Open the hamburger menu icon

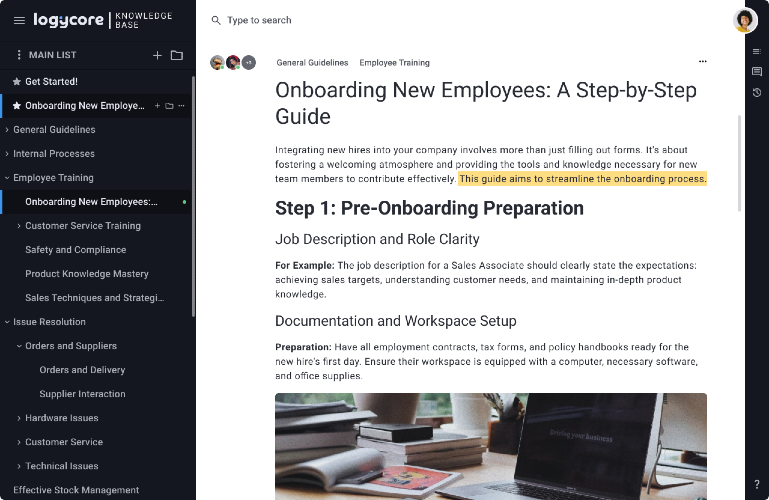(x=19, y=20)
